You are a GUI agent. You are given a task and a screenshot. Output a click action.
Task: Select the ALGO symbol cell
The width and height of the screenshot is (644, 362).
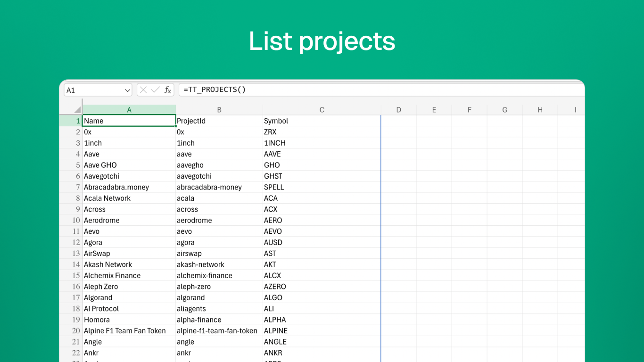[x=322, y=297]
